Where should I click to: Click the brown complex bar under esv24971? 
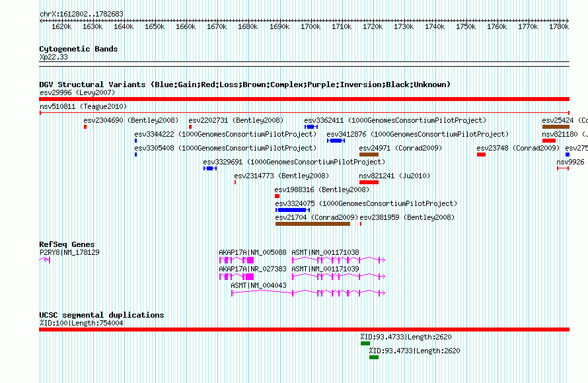tap(369, 155)
